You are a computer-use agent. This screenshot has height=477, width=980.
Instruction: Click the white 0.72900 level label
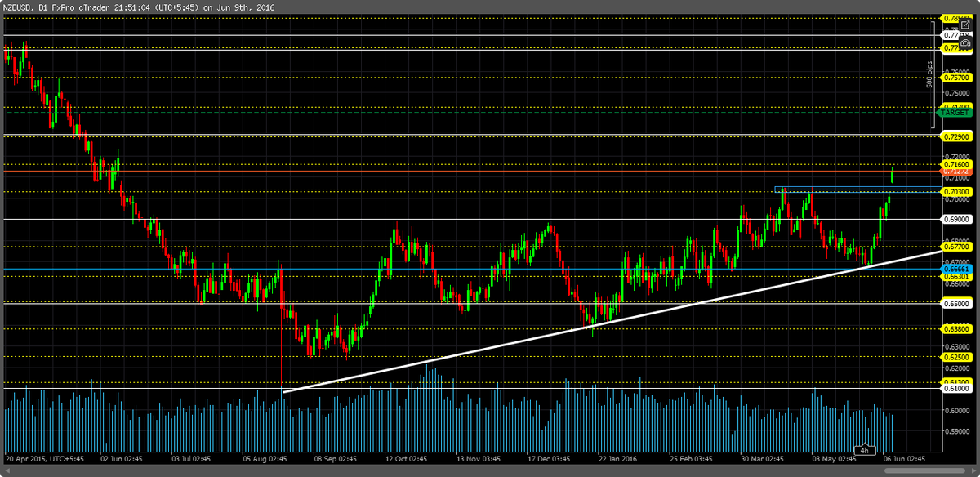pyautogui.click(x=956, y=136)
